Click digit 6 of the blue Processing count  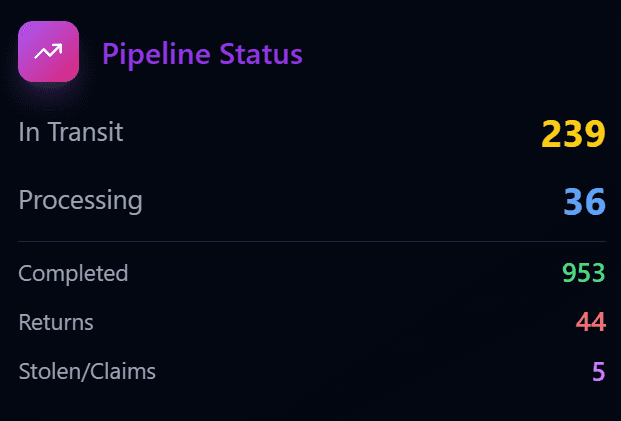(x=595, y=202)
